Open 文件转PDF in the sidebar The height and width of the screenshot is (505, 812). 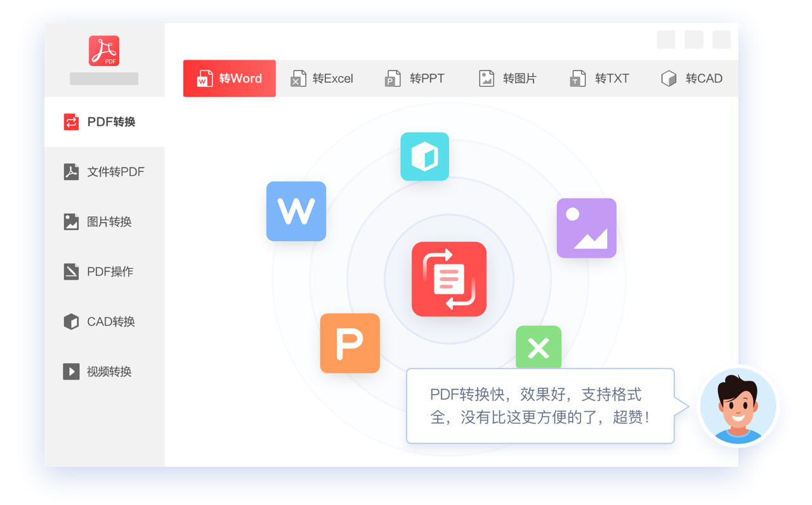point(105,172)
